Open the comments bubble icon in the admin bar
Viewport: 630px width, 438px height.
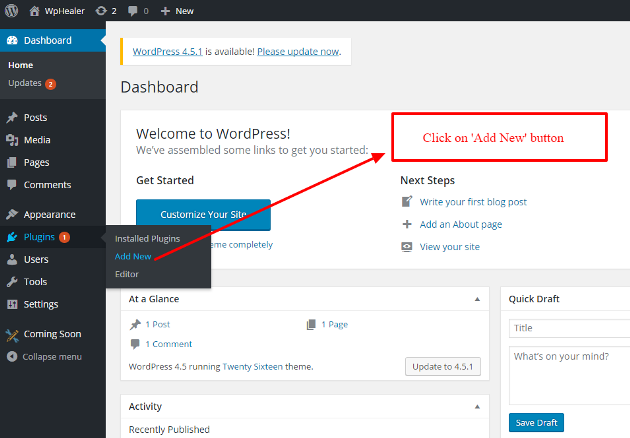coord(132,11)
